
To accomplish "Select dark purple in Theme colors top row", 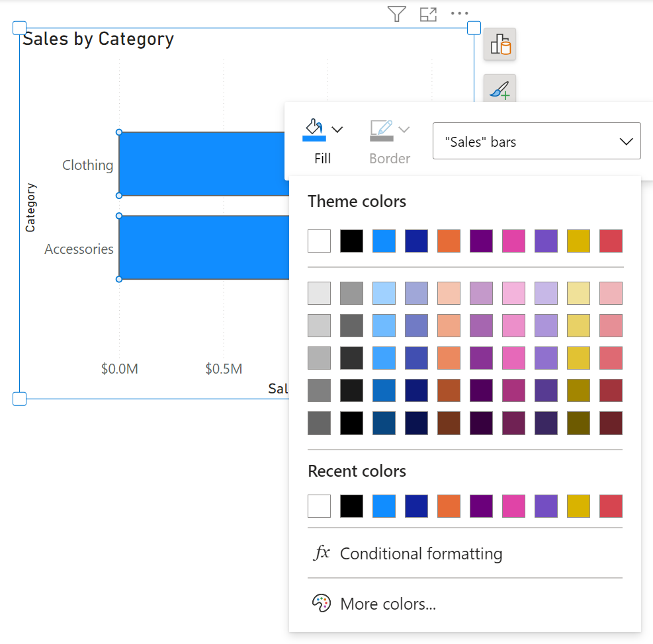I will 481,241.
